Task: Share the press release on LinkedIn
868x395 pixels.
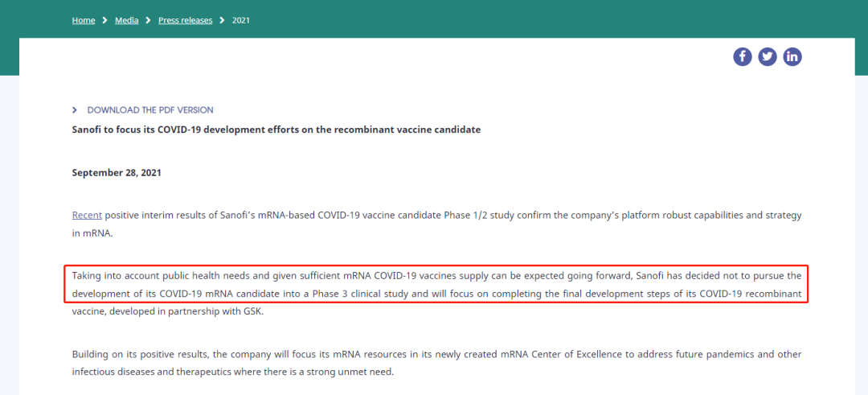Action: pos(792,56)
